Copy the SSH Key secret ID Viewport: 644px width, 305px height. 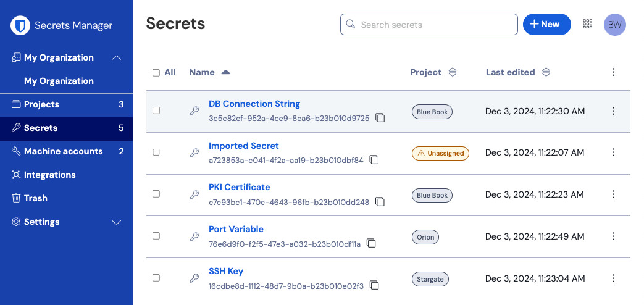point(374,286)
